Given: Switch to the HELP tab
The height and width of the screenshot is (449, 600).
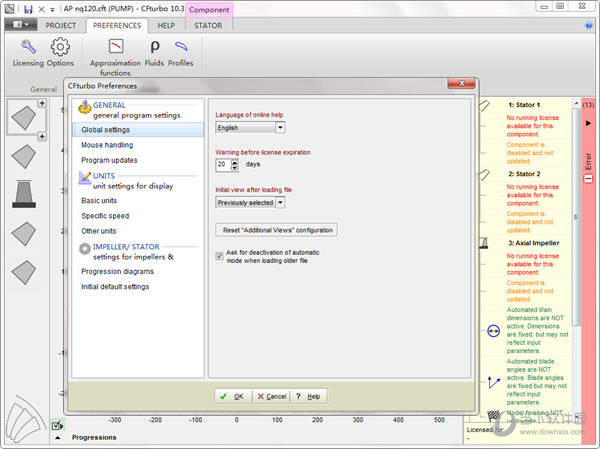Looking at the screenshot, I should [166, 26].
